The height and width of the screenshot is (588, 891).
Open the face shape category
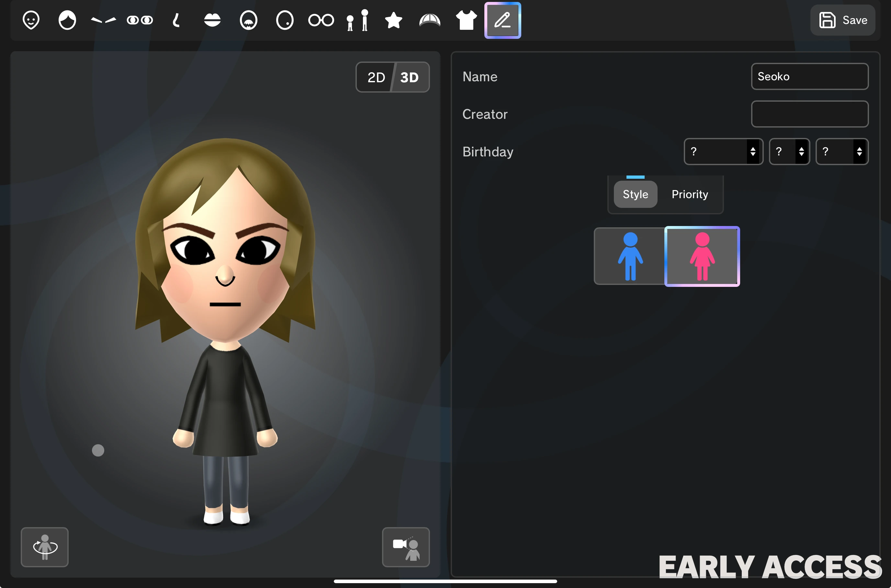[31, 20]
